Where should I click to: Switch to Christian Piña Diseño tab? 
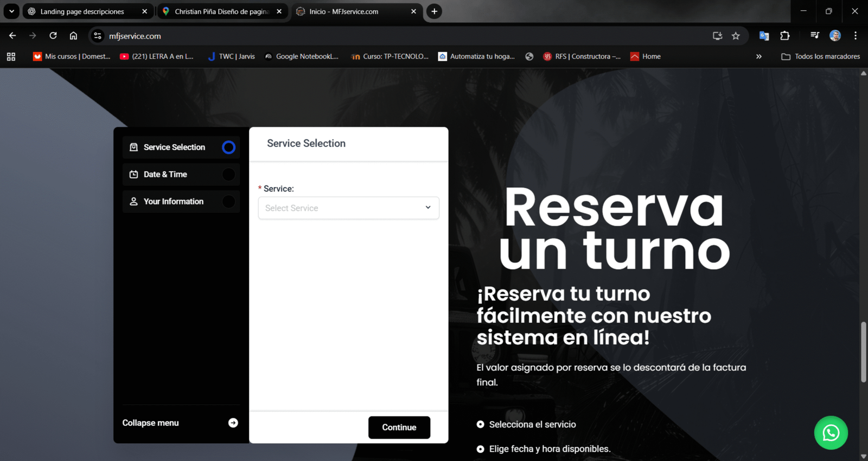(x=221, y=11)
